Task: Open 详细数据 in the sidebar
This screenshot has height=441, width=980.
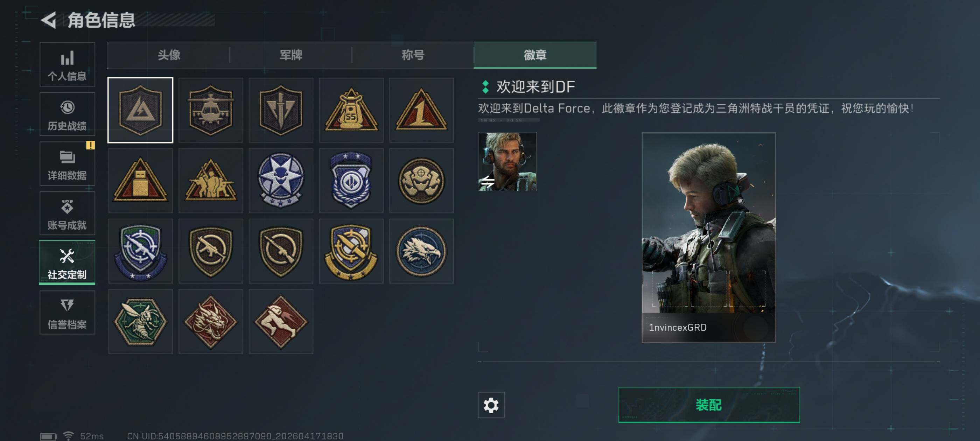Action: point(67,163)
